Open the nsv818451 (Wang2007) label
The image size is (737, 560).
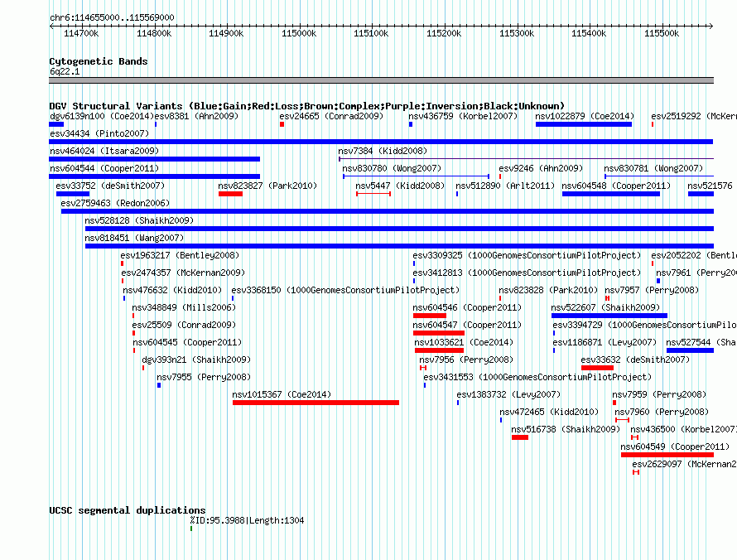pyautogui.click(x=134, y=238)
